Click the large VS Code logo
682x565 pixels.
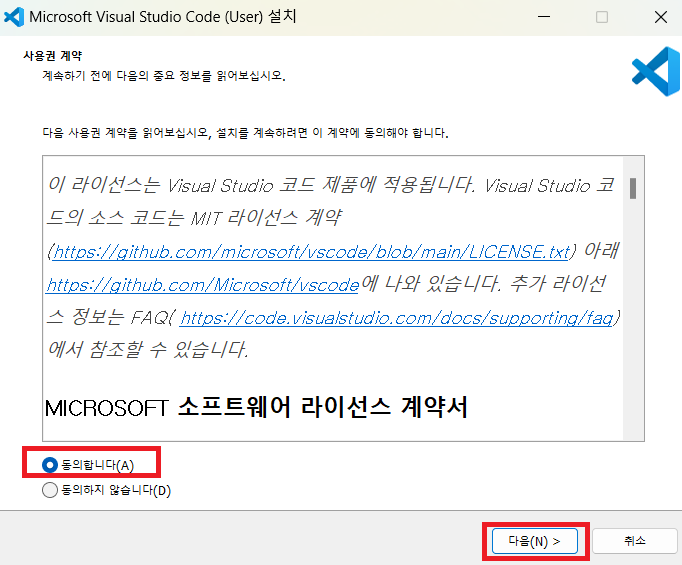tap(656, 71)
